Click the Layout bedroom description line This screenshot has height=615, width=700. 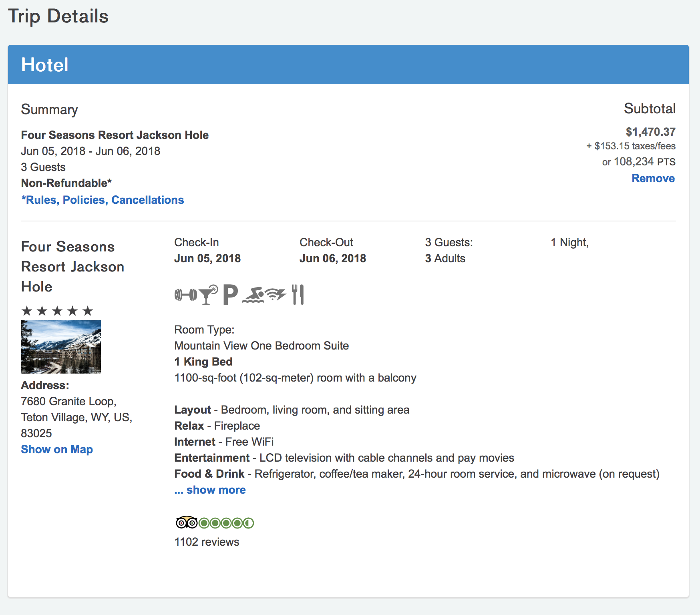[292, 410]
